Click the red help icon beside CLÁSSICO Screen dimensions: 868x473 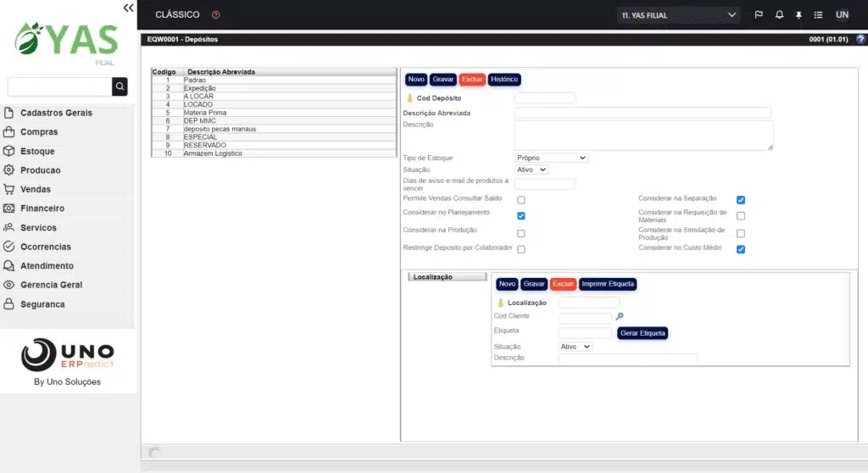click(216, 15)
